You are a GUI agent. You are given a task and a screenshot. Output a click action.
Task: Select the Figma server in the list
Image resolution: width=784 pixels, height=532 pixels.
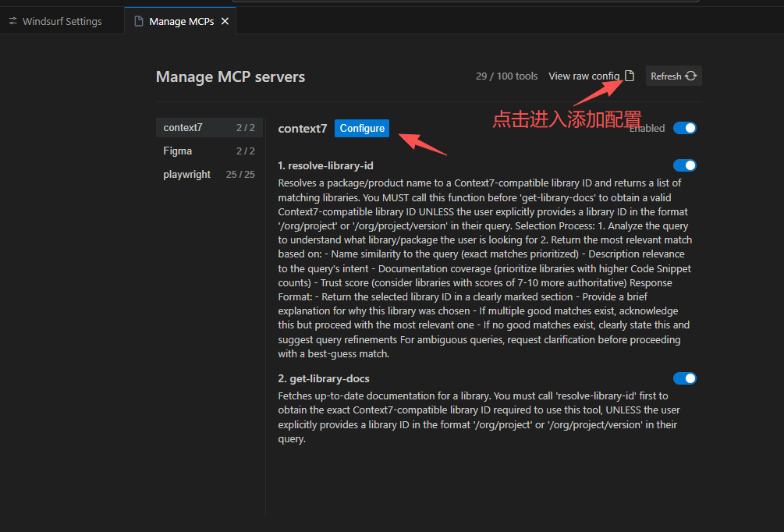[x=209, y=151]
